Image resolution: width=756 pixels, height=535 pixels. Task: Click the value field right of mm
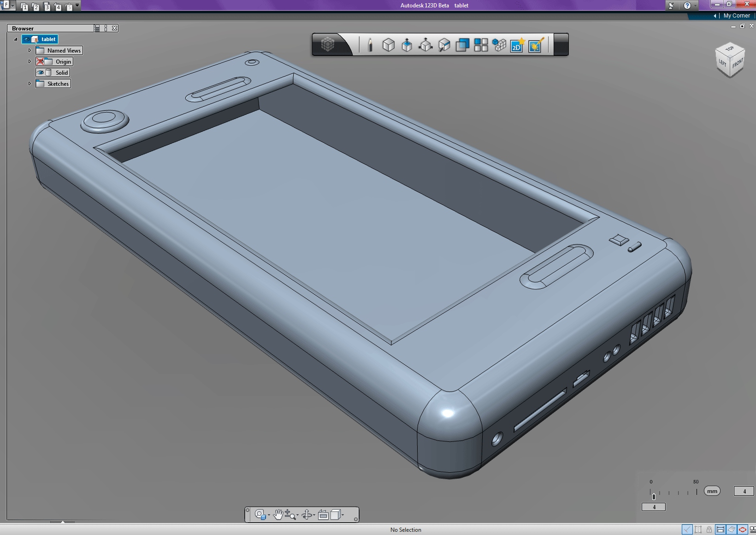point(744,491)
